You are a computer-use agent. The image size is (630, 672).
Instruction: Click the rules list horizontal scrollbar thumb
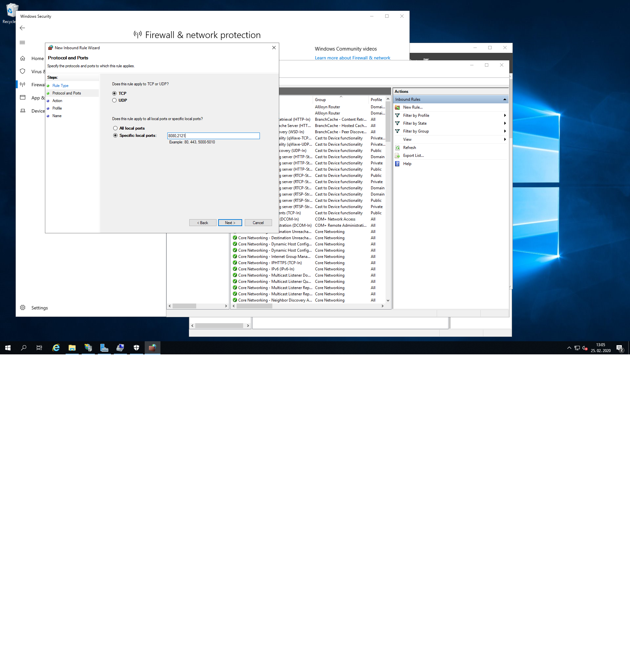pos(254,306)
